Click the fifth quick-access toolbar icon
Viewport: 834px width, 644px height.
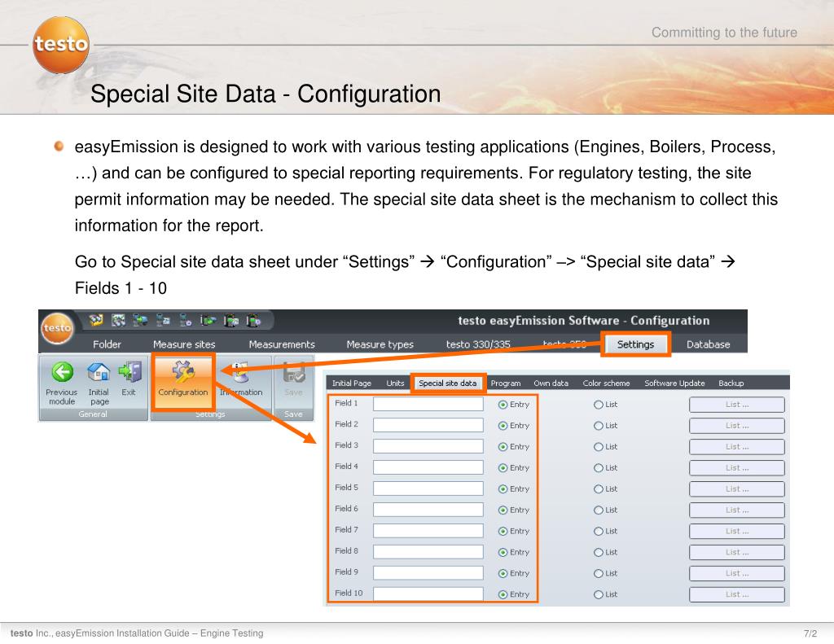(185, 320)
